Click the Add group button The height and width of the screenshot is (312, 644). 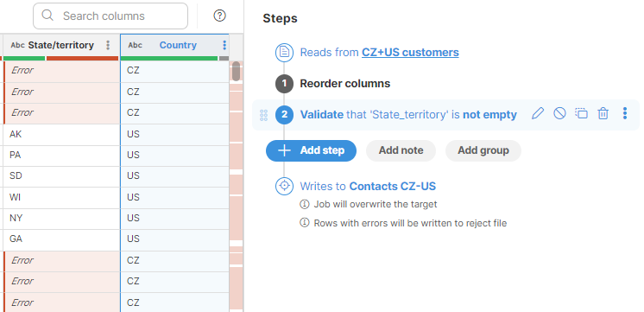483,150
